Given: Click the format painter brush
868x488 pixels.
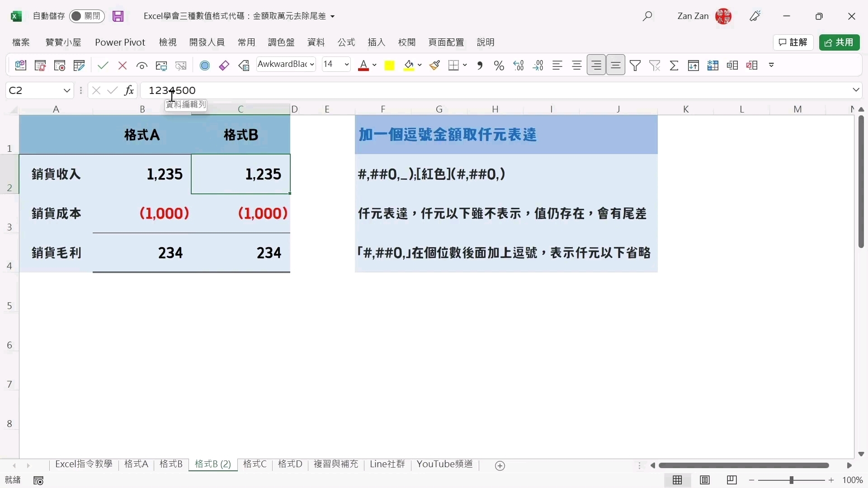Looking at the screenshot, I should point(435,66).
